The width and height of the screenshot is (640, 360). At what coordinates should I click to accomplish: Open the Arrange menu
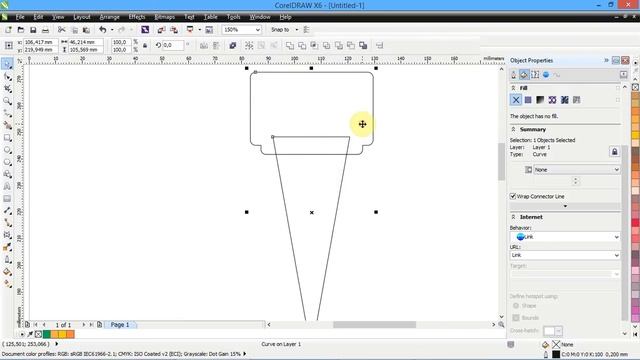(109, 17)
